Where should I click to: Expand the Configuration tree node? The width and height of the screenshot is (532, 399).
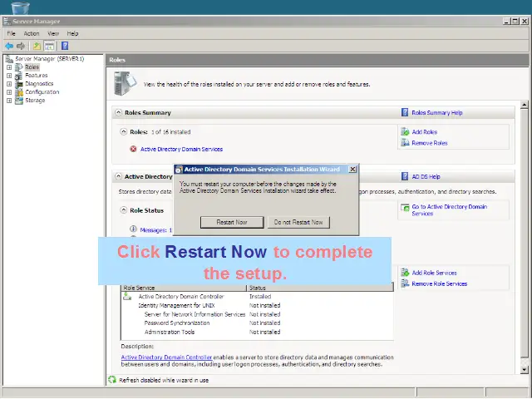point(9,92)
